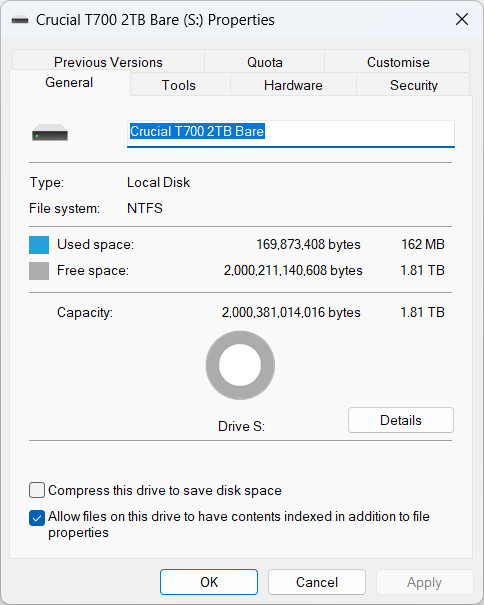Image resolution: width=484 pixels, height=605 pixels.
Task: Open the Hardware tab
Action: (x=293, y=85)
